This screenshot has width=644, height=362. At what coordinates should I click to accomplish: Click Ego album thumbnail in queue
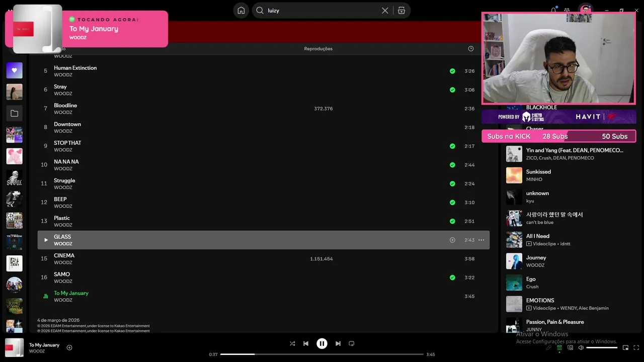[x=514, y=283]
